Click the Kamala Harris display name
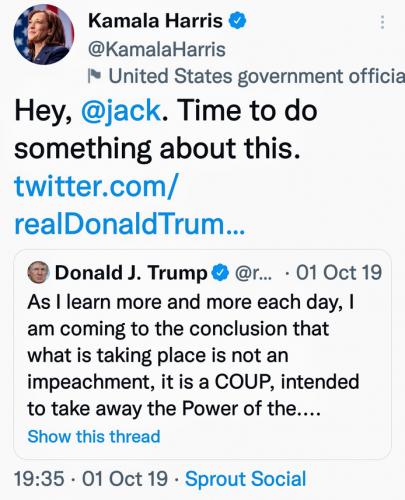Image resolution: width=405 pixels, height=500 pixels. [x=155, y=21]
